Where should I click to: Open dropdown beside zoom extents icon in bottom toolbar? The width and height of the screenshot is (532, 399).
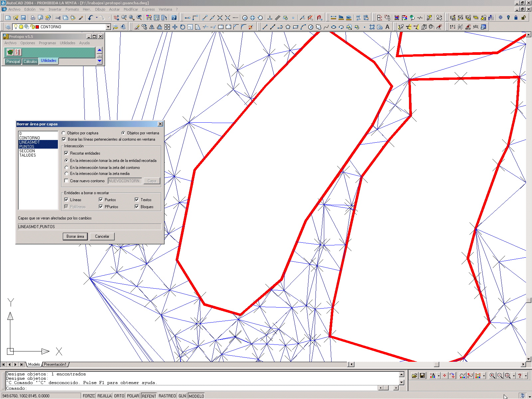pos(514,375)
